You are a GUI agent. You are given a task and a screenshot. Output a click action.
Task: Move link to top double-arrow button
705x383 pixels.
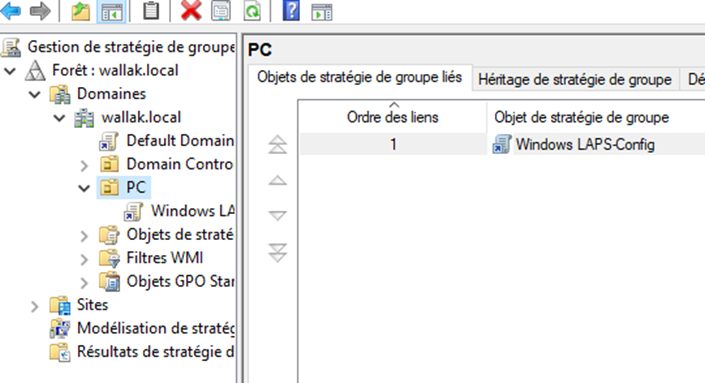pyautogui.click(x=277, y=144)
